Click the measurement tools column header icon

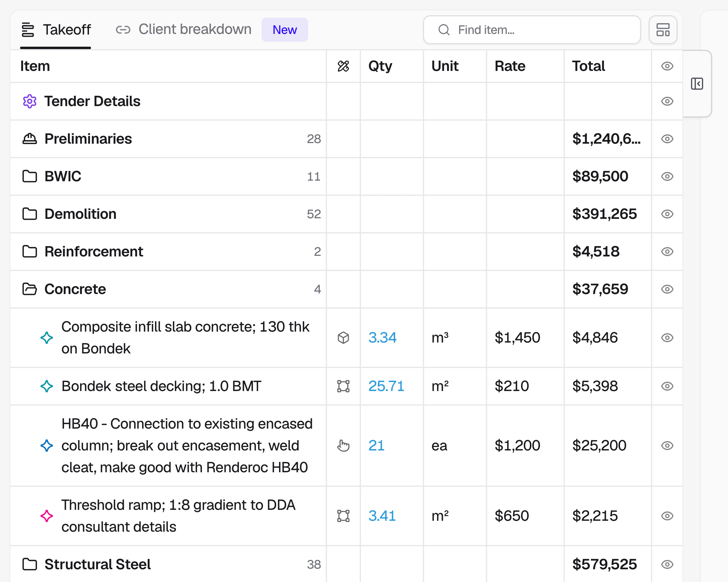(x=343, y=66)
